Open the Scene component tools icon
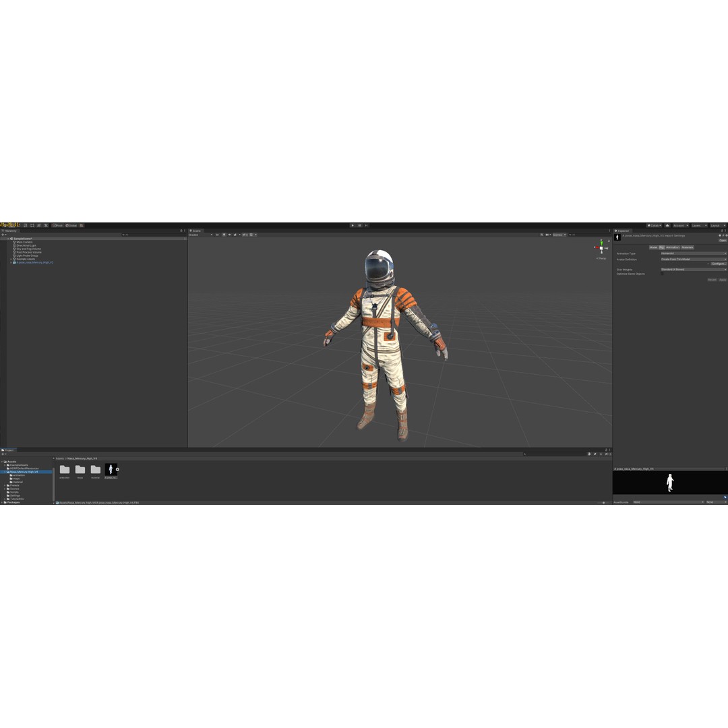 [542, 235]
